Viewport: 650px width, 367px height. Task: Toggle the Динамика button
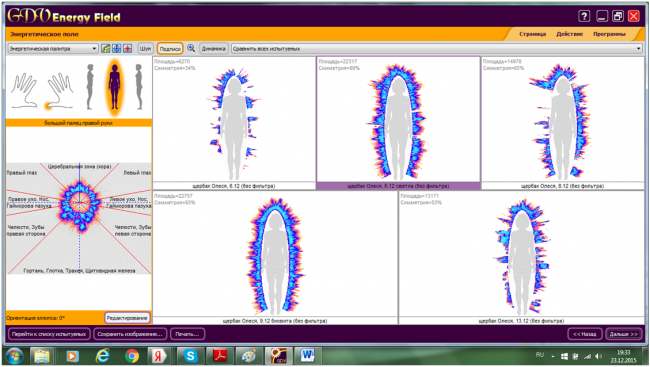coord(213,49)
